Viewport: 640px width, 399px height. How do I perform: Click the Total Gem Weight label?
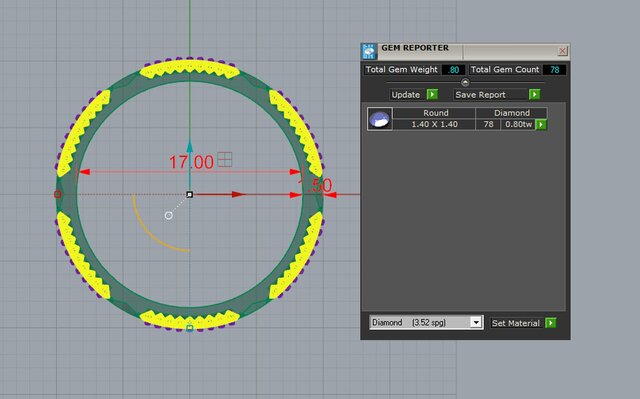[x=402, y=70]
